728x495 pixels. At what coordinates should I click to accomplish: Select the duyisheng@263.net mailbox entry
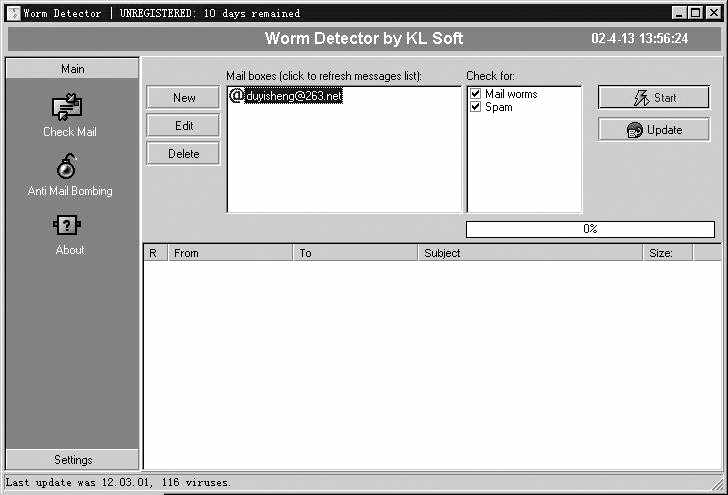click(x=293, y=96)
